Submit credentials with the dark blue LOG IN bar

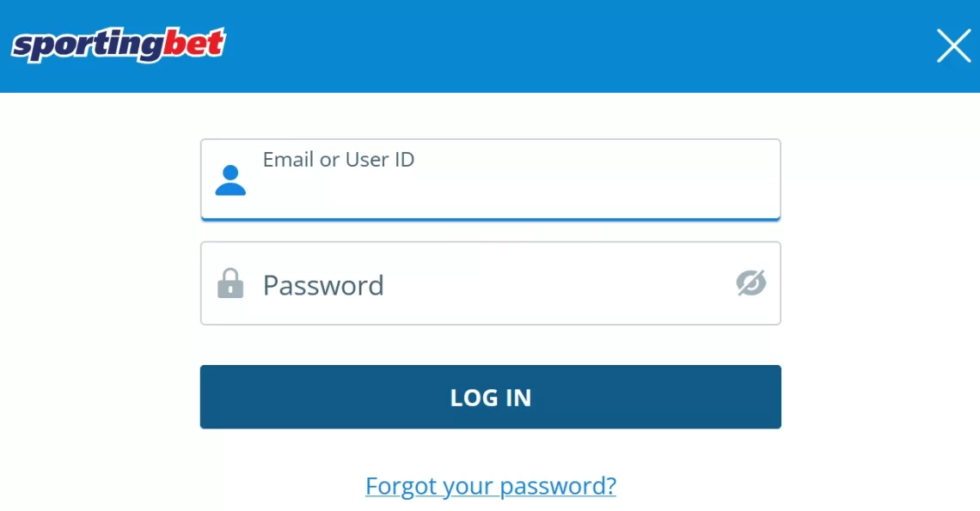(490, 397)
